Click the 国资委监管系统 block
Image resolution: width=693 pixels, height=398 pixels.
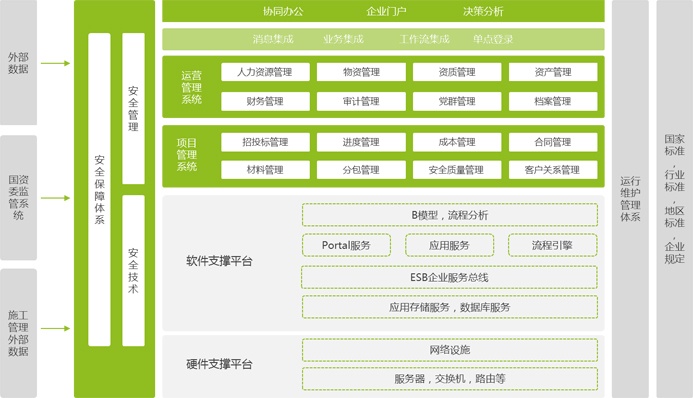click(x=18, y=197)
